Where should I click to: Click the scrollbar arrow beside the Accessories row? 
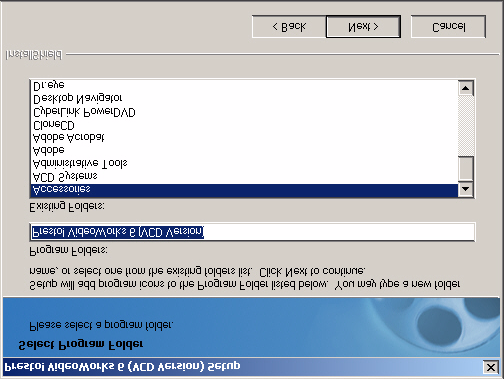tap(466, 189)
